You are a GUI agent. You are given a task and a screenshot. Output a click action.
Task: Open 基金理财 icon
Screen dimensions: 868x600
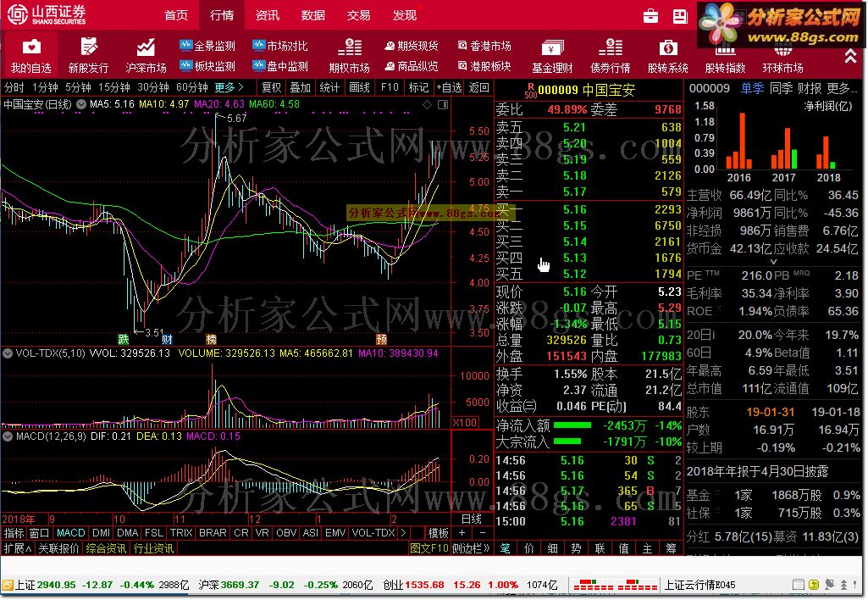(x=552, y=56)
